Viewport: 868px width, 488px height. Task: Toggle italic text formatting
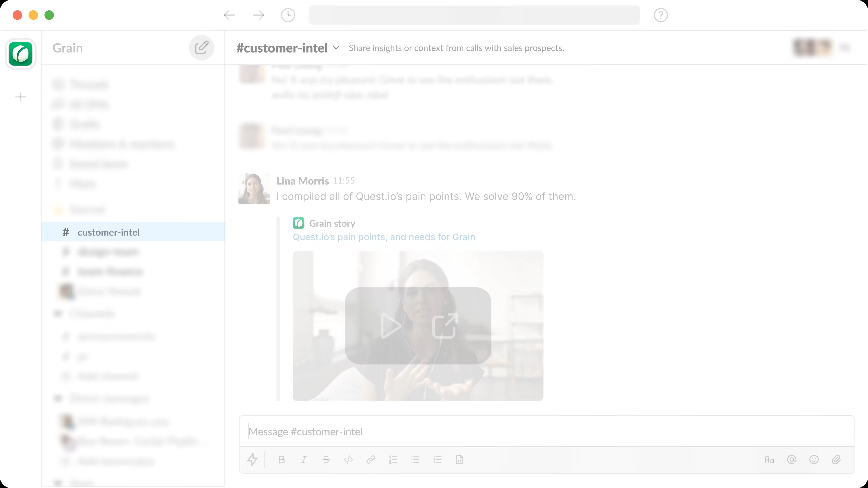tap(304, 460)
